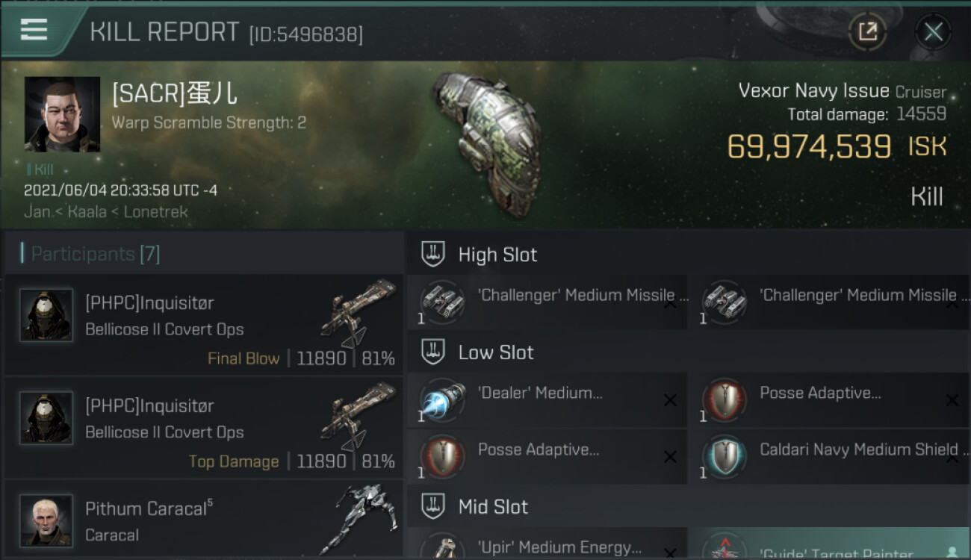
Task: Open the first Inquisitør participant's portrait
Action: (x=46, y=315)
